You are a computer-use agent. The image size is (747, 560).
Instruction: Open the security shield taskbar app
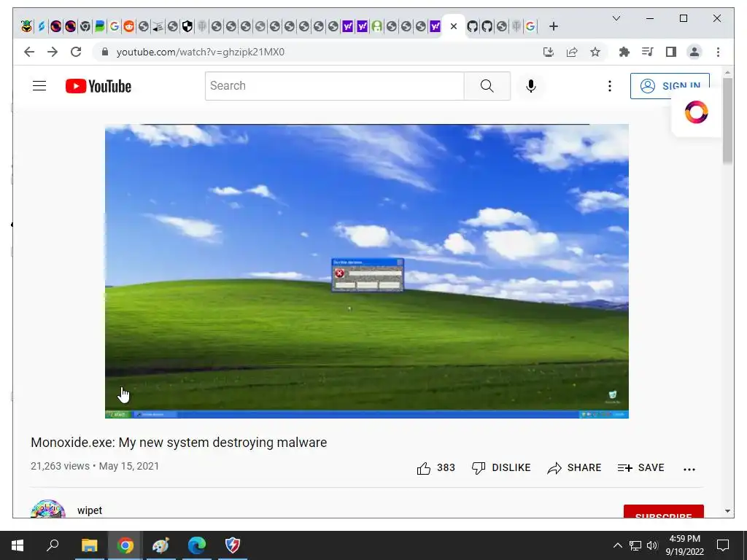coord(233,545)
